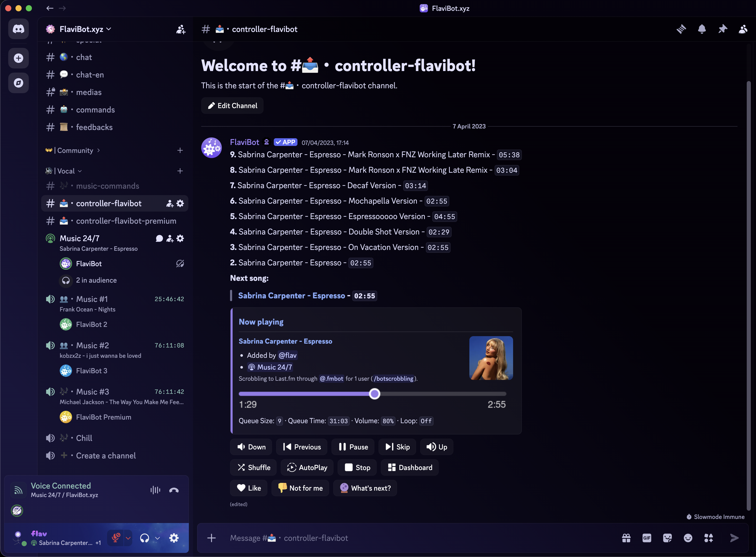Show pinned messages pin icon
This screenshot has height=557, width=756.
722,29
